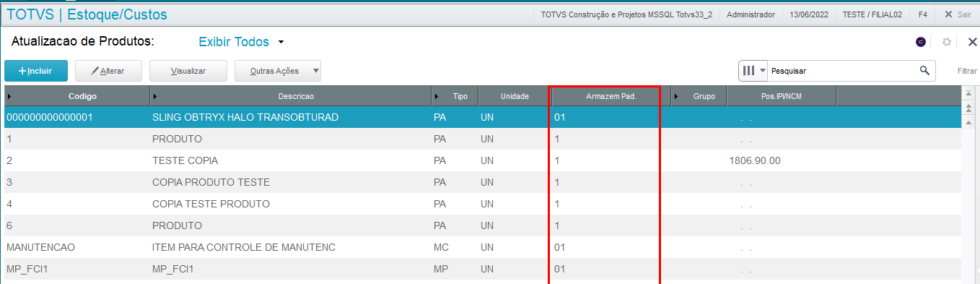Screen dimensions: 980x284
Task: Click the arrow icon in Descricao header
Action: pos(155,96)
